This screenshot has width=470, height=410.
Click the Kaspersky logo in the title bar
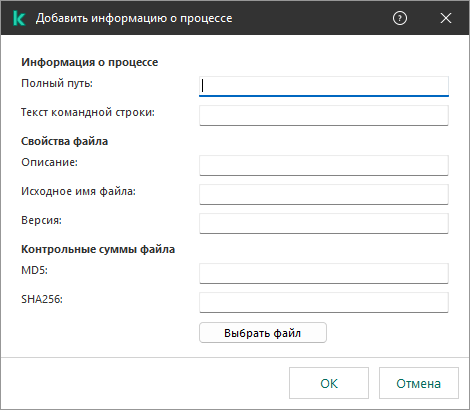[19, 18]
